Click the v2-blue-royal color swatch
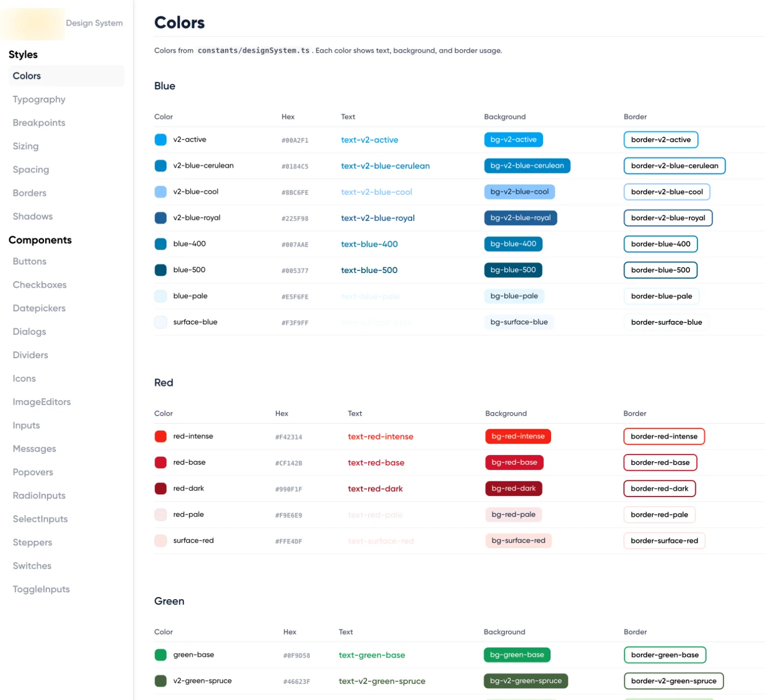 point(160,218)
